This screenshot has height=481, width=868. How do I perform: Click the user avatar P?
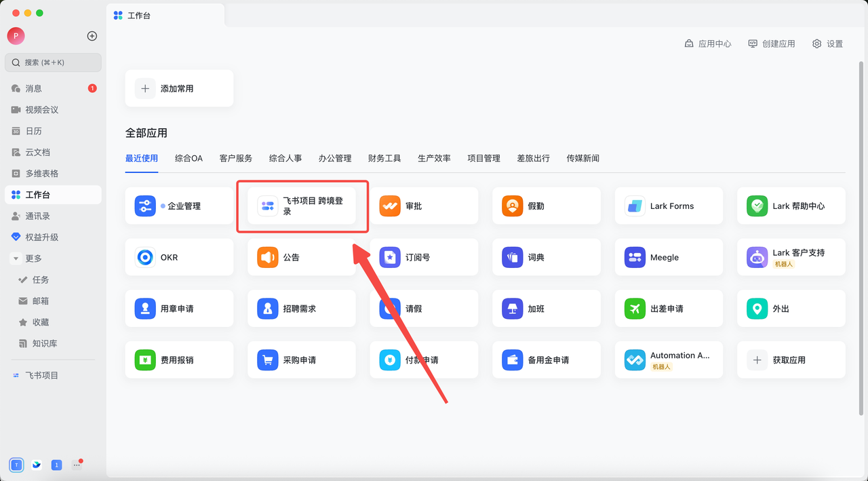coord(16,36)
